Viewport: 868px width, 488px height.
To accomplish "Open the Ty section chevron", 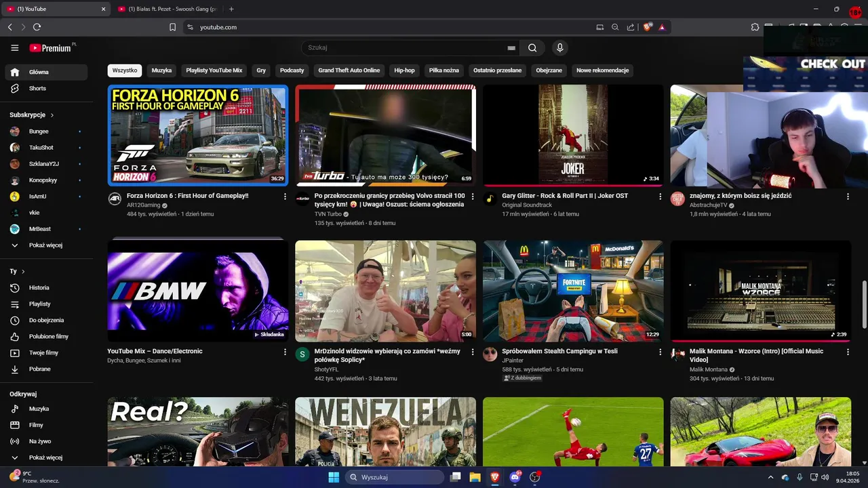I will click(23, 272).
